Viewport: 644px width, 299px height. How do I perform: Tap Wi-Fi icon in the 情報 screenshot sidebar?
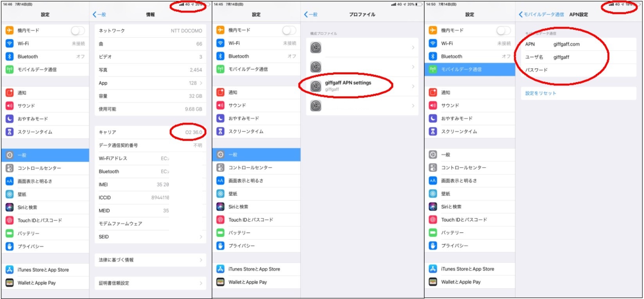(x=9, y=43)
